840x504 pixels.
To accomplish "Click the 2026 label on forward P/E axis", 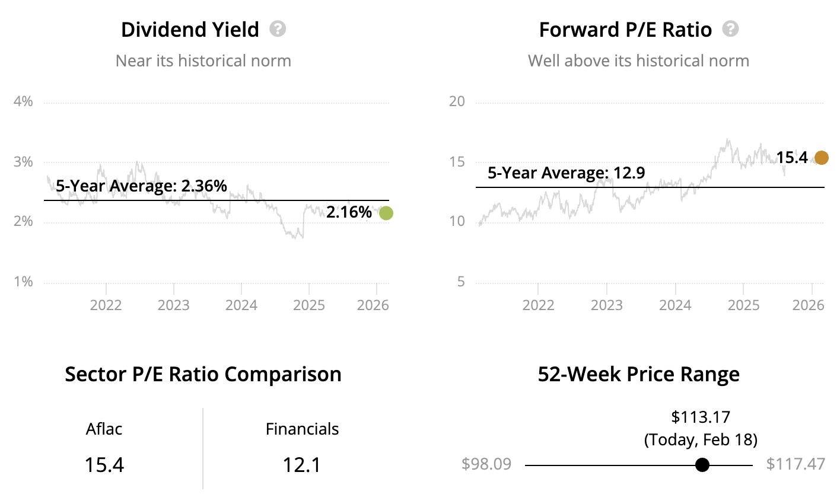I will click(808, 305).
